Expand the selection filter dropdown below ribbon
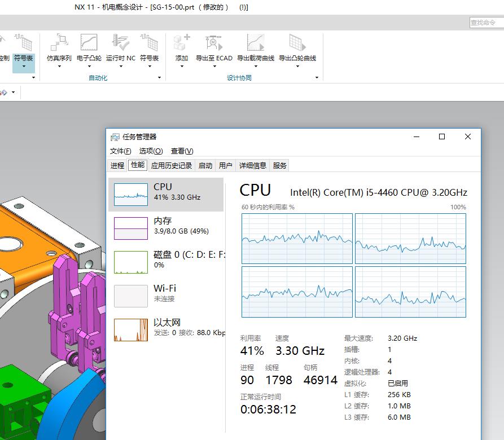504x440 pixels. tap(13, 93)
